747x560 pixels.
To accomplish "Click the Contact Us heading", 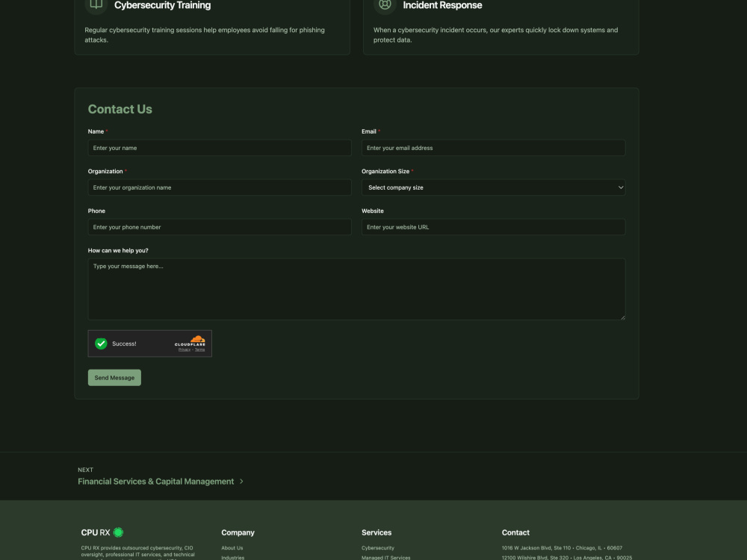I will [120, 109].
